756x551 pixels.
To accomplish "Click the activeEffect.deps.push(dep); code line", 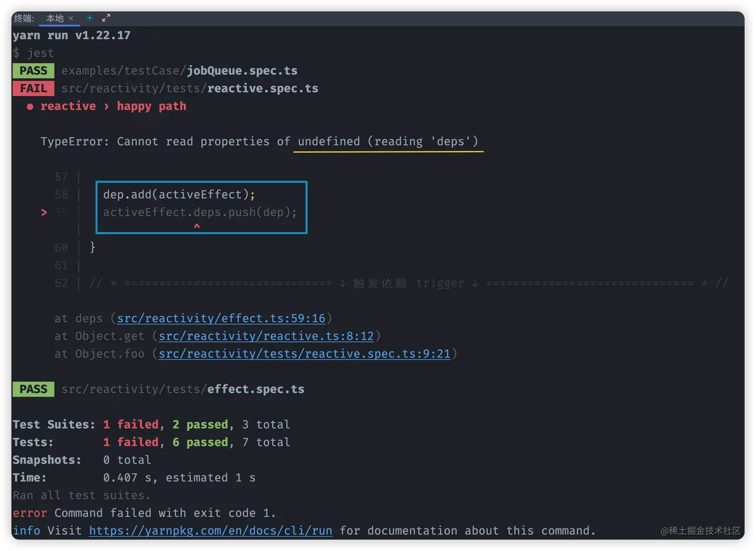I will pos(200,212).
